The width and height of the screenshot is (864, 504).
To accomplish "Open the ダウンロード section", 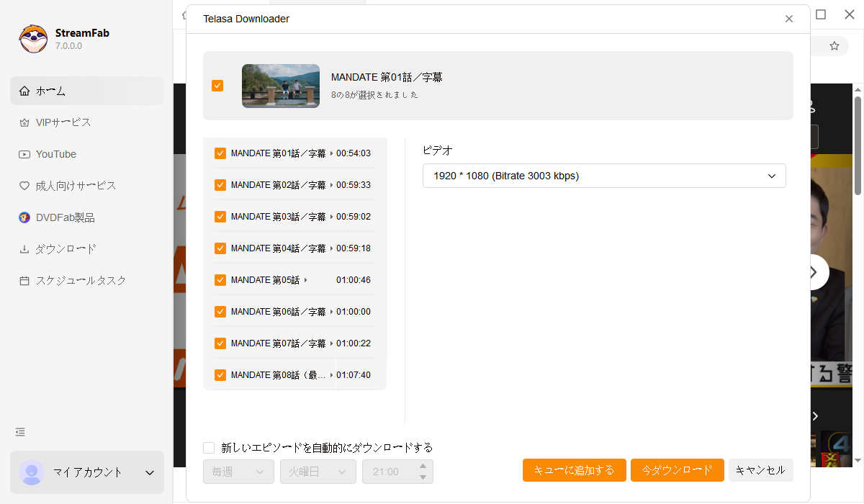I will click(x=65, y=248).
